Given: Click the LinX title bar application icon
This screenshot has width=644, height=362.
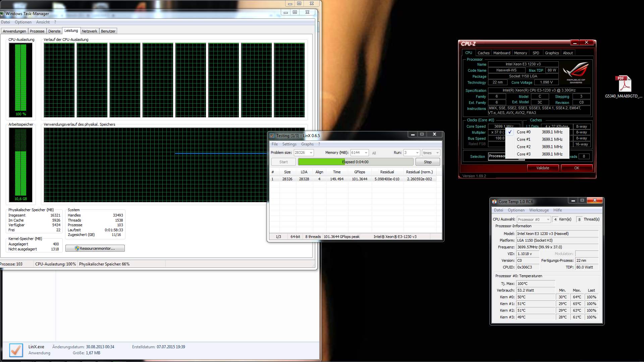Looking at the screenshot, I should click(272, 136).
